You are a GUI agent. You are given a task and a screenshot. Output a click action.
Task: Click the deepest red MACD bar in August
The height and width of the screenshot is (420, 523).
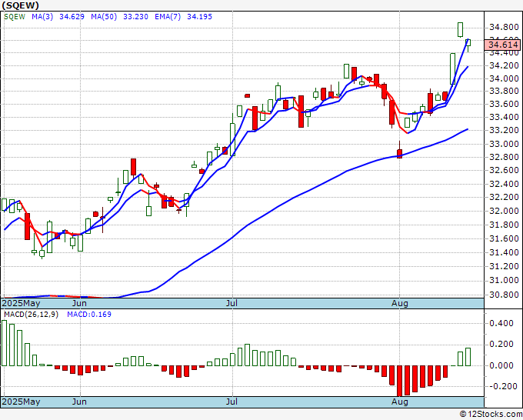coord(400,381)
